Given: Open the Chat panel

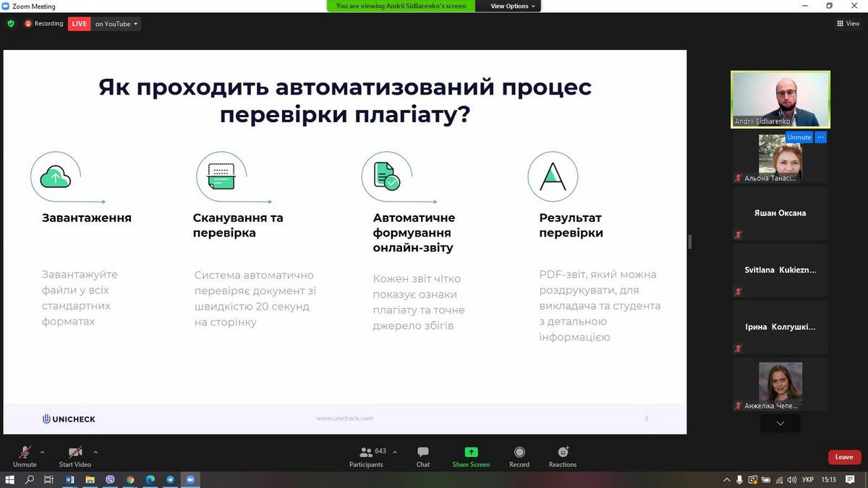Looking at the screenshot, I should pyautogui.click(x=423, y=455).
